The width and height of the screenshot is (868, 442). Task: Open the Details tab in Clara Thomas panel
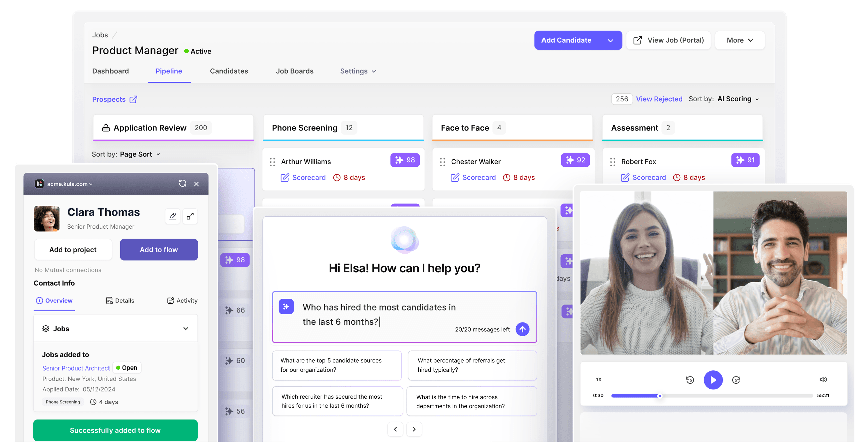[120, 300]
